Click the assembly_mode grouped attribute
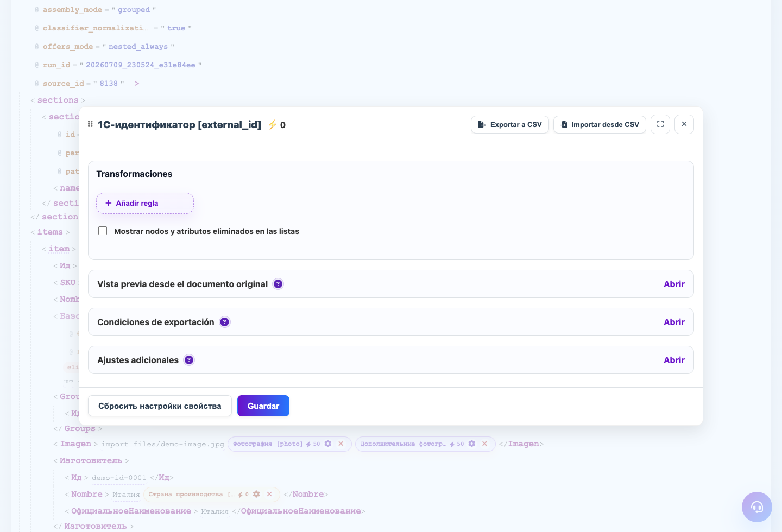Image resolution: width=782 pixels, height=532 pixels. [x=95, y=10]
